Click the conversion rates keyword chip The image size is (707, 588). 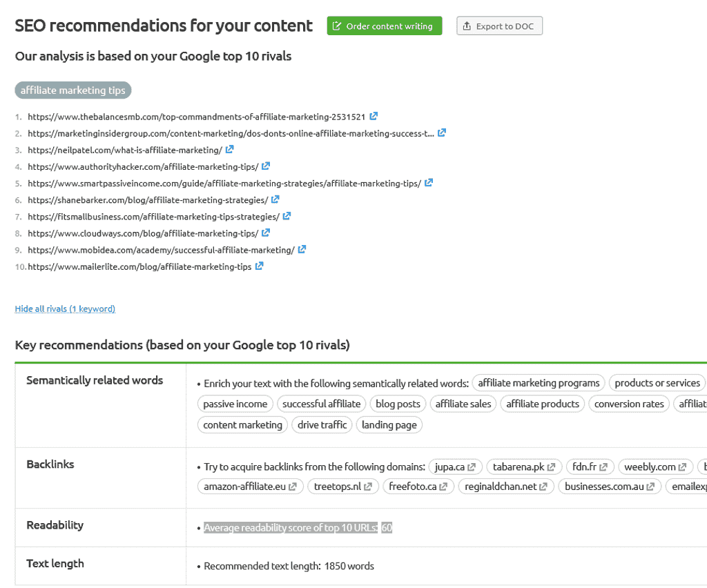point(629,404)
